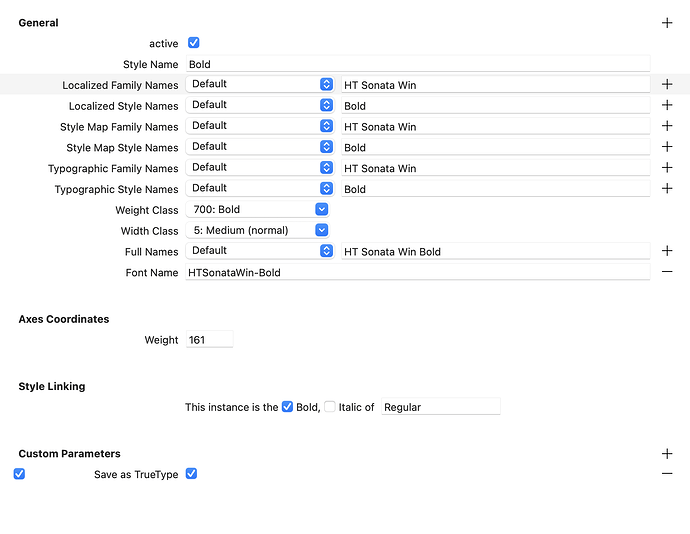Click Style Map Family Names value field
The image size is (690, 534).
pos(495,126)
